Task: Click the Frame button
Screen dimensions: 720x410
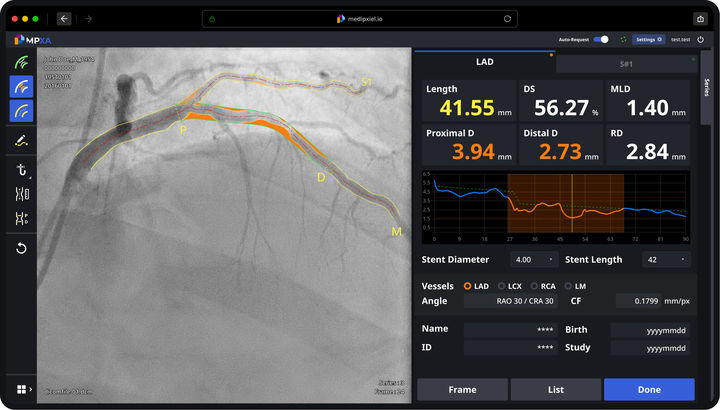Action: (x=462, y=389)
